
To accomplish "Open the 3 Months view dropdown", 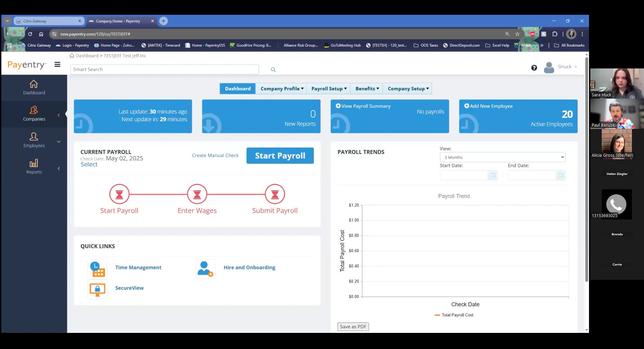I will [502, 157].
